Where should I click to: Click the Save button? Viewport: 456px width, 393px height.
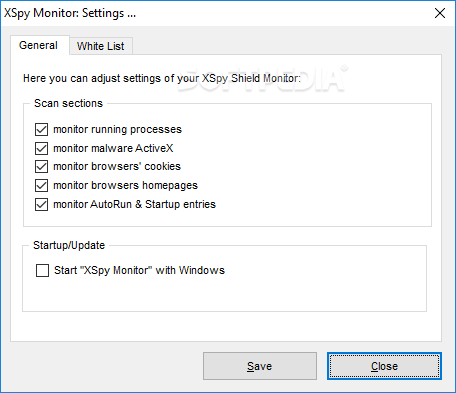click(x=260, y=366)
